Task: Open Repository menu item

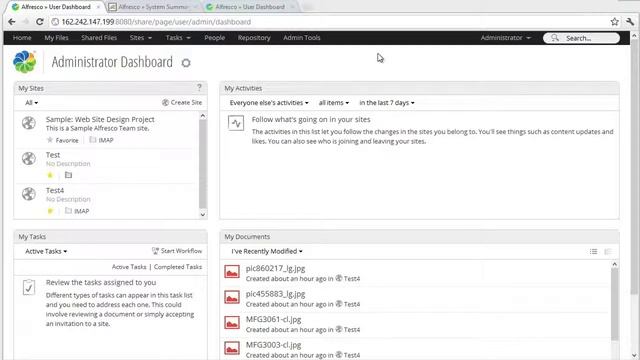Action: pyautogui.click(x=254, y=38)
